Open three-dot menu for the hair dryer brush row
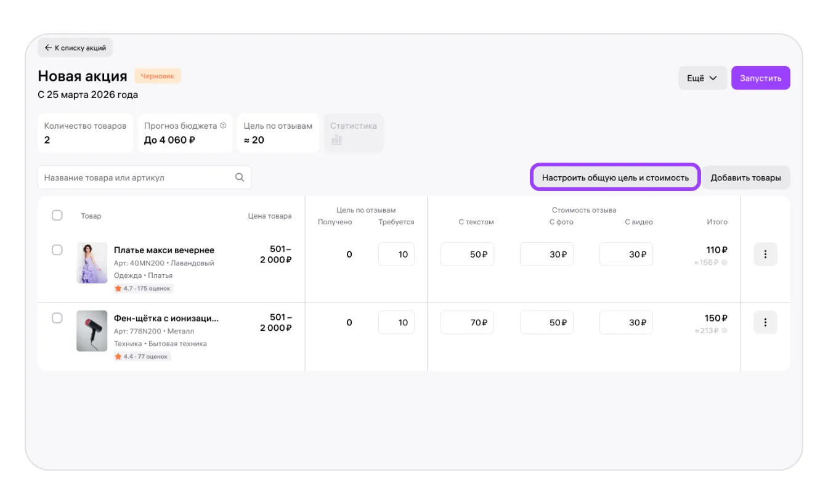 (x=765, y=322)
